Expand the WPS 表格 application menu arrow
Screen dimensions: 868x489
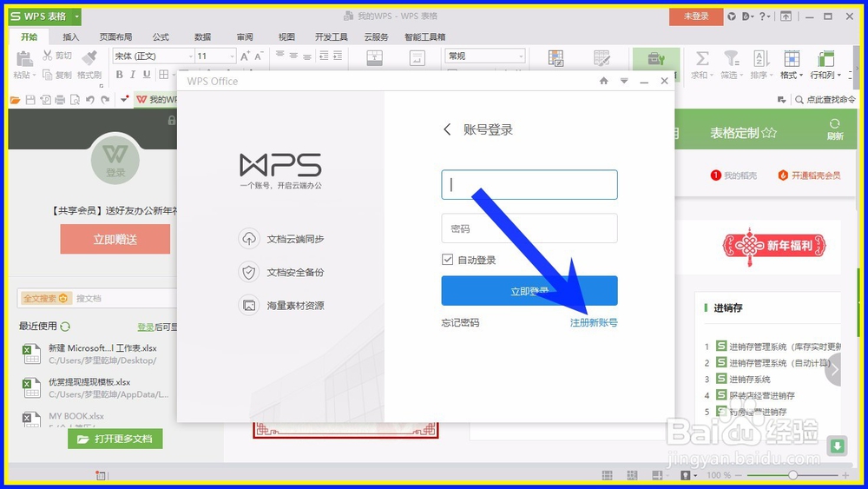[77, 17]
